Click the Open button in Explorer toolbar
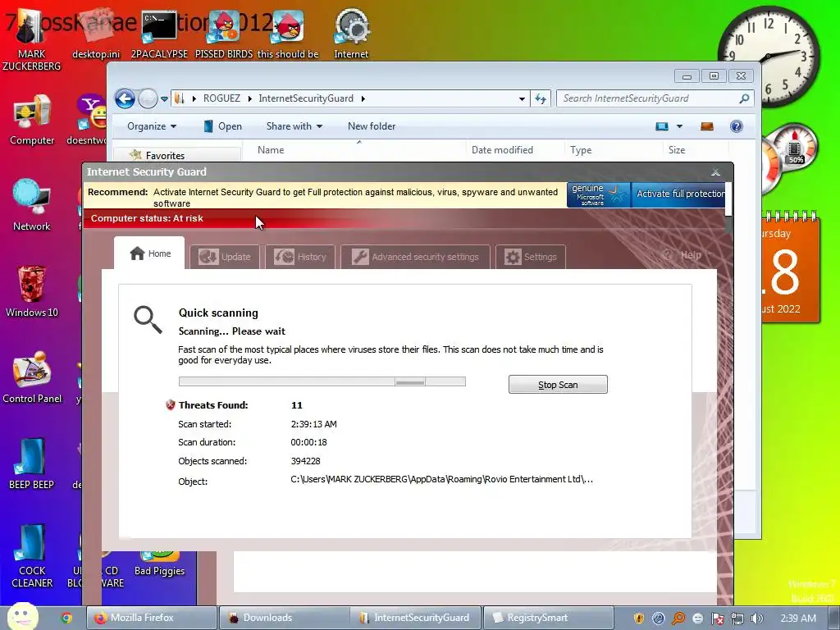 point(223,126)
